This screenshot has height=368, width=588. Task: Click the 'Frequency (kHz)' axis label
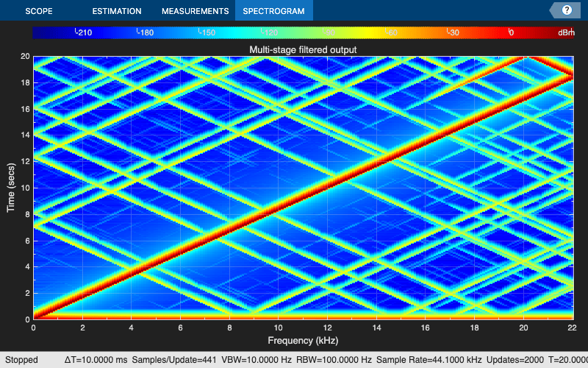(x=303, y=341)
